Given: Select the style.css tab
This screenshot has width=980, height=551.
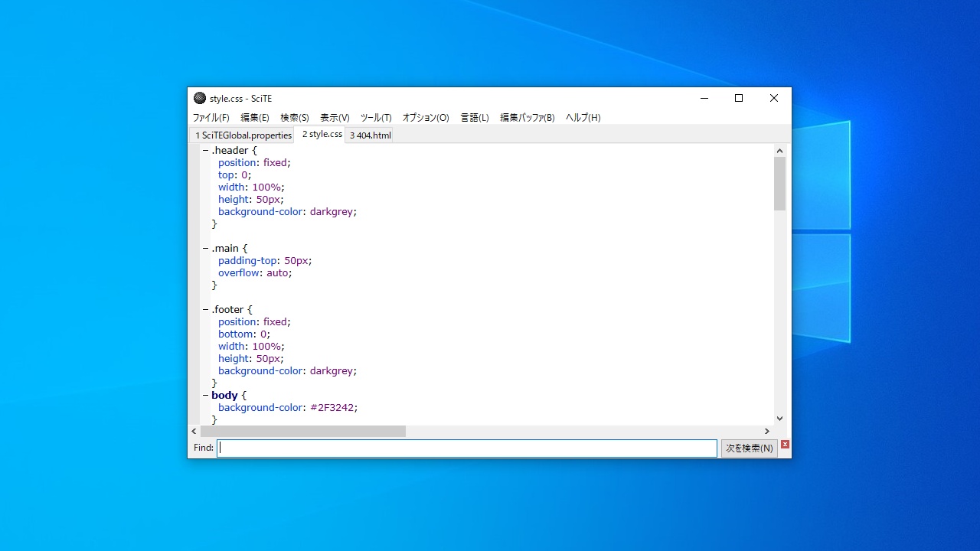Looking at the screenshot, I should (x=322, y=134).
